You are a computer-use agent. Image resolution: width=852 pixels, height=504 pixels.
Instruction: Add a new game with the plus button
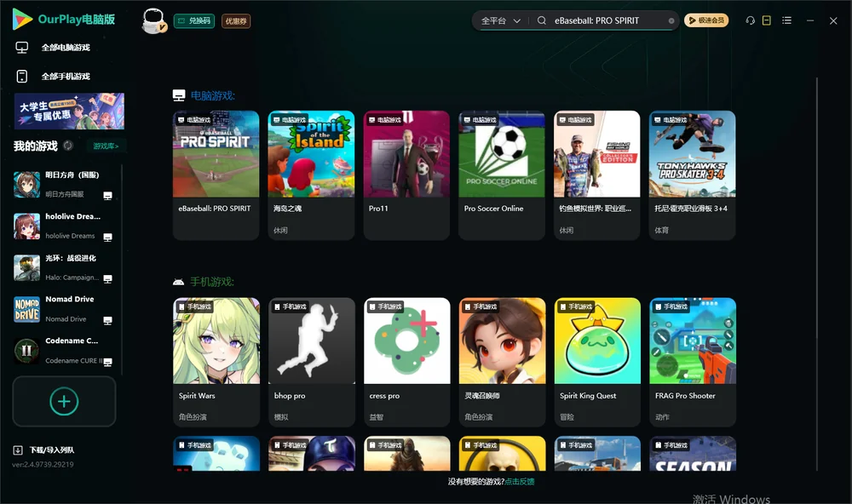[x=64, y=401]
